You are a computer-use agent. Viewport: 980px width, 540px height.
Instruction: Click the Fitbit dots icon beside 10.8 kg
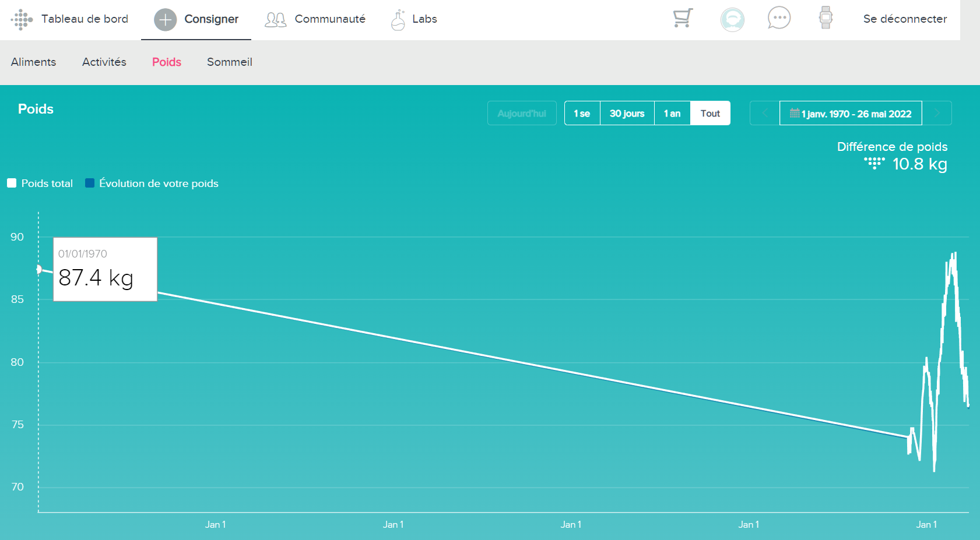874,163
